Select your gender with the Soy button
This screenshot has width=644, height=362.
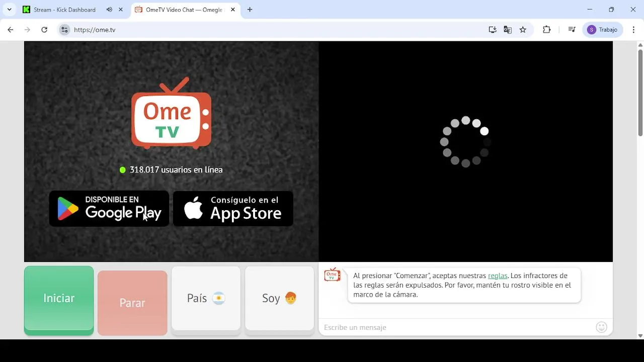(x=279, y=300)
